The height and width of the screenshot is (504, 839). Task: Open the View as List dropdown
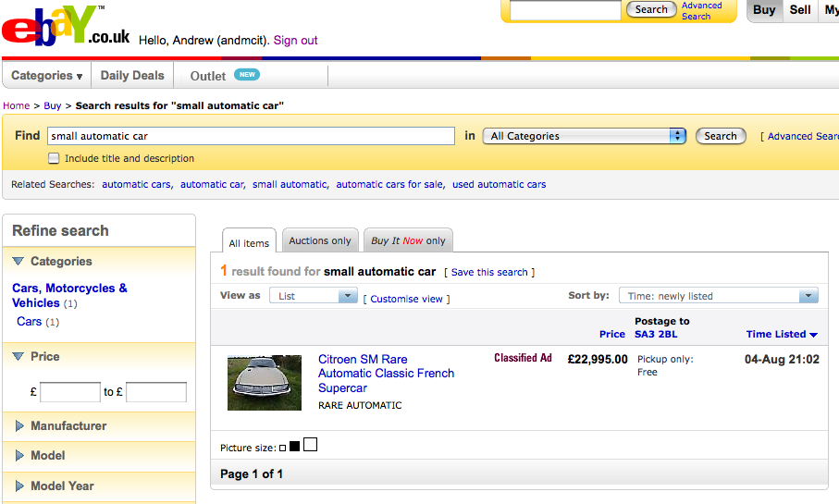(x=314, y=296)
